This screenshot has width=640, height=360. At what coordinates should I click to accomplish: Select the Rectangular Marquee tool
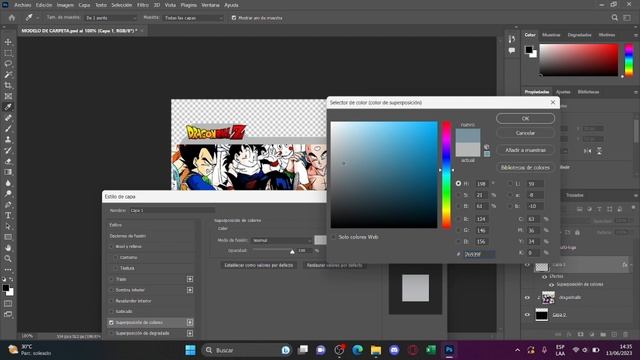tap(8, 53)
